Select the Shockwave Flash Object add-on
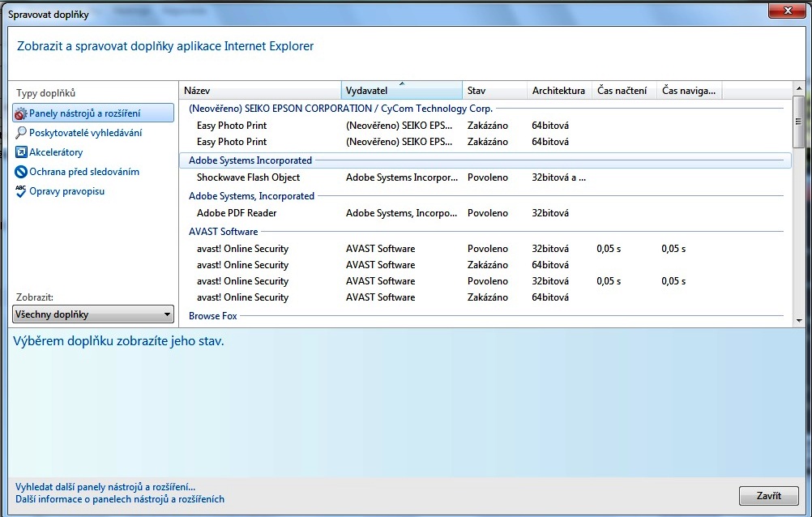 tap(248, 177)
